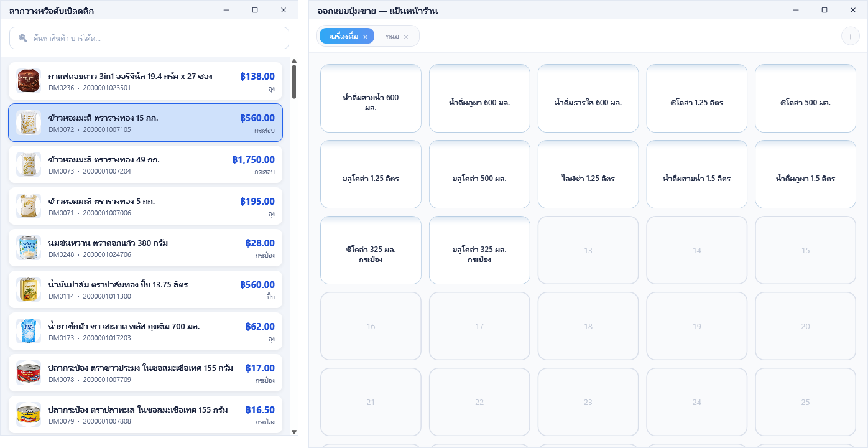Click empty button slot 16
The image size is (868, 448).
[371, 326]
